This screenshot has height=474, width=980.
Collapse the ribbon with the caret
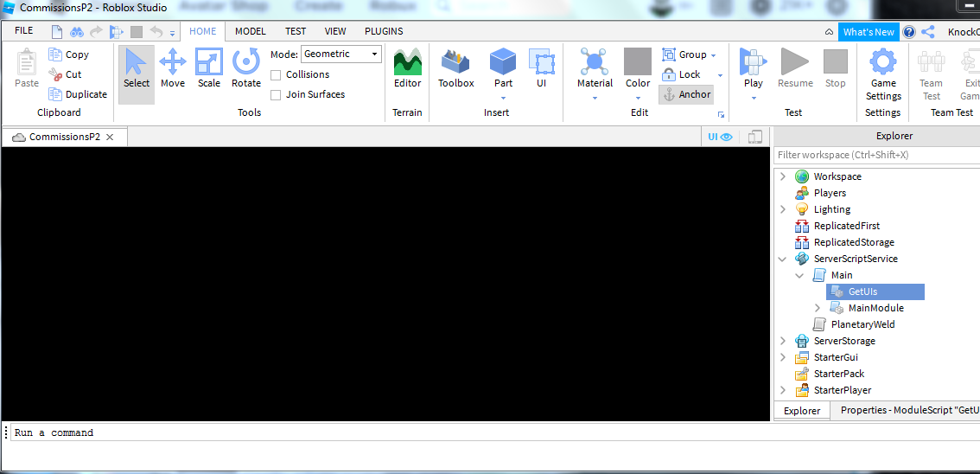point(829,32)
